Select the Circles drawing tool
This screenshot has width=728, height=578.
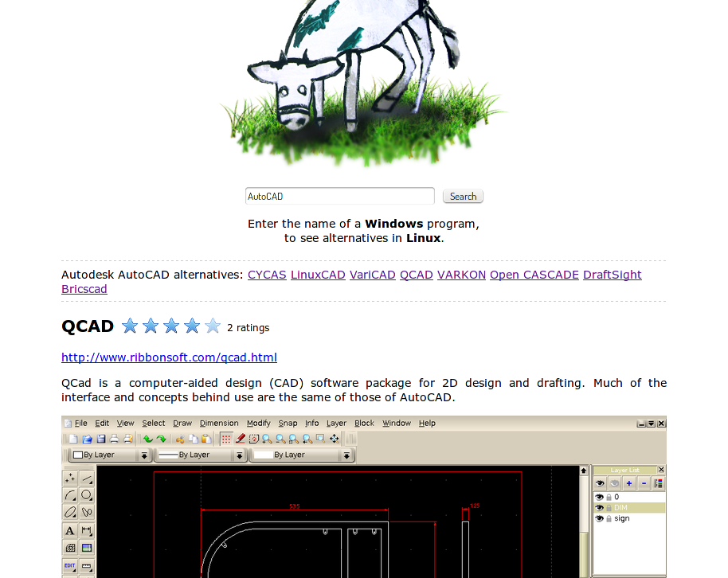[87, 495]
